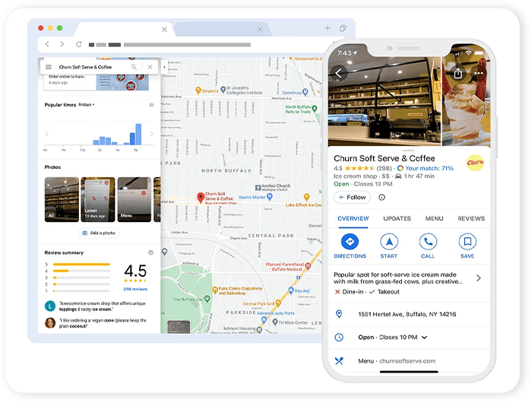
Task: Click the Churn Soft Serve red map pin
Action: click(x=201, y=198)
